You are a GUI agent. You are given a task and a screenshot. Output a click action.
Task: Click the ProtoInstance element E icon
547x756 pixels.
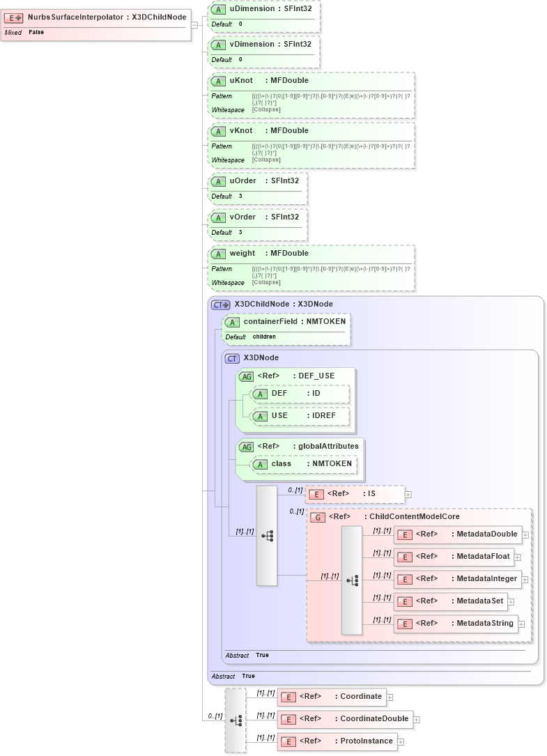(288, 742)
